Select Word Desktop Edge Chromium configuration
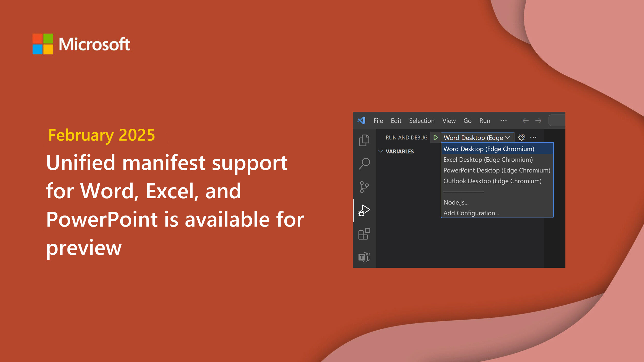Image resolution: width=644 pixels, height=362 pixels. click(489, 149)
